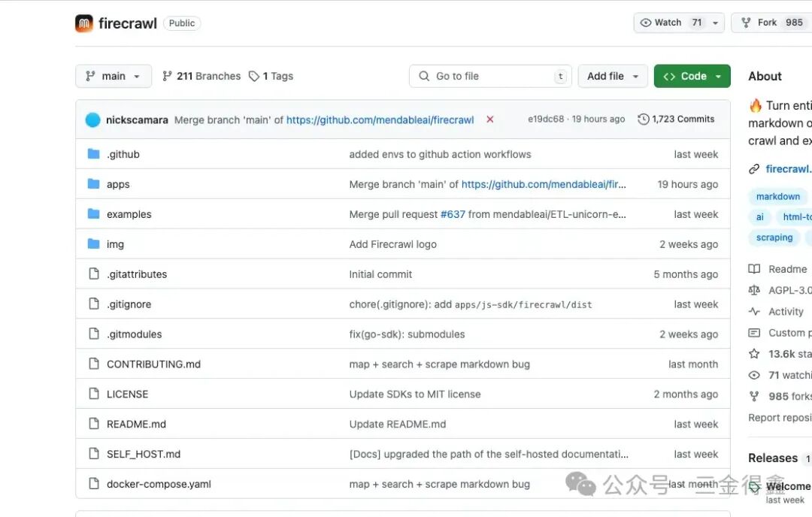This screenshot has width=812, height=517.
Task: Open the green Code dropdown button
Action: click(x=692, y=76)
